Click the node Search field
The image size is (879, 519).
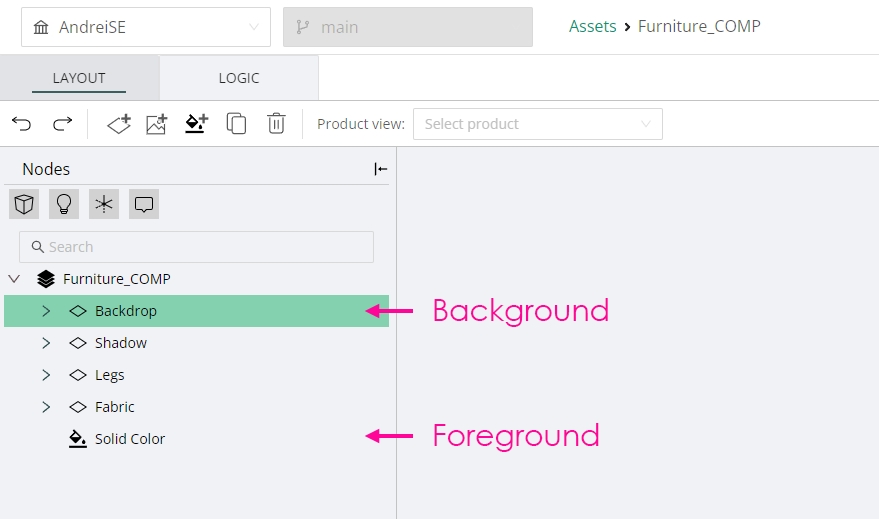(x=196, y=247)
